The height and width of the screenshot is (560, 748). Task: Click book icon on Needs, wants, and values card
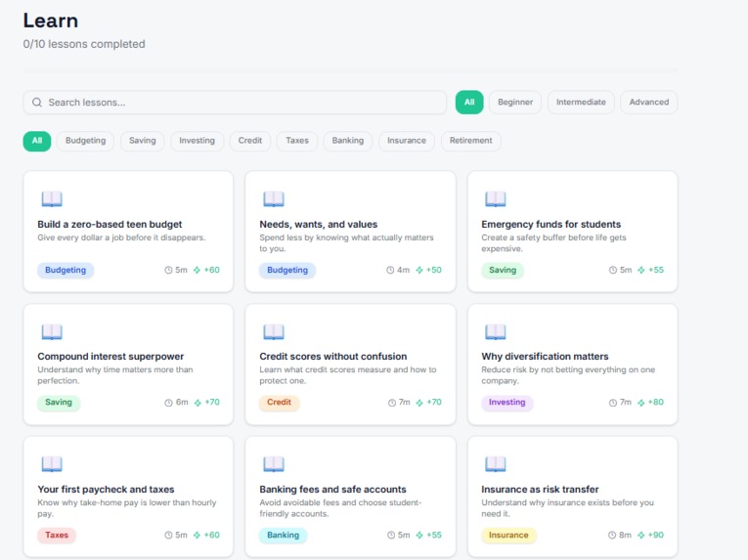[274, 198]
